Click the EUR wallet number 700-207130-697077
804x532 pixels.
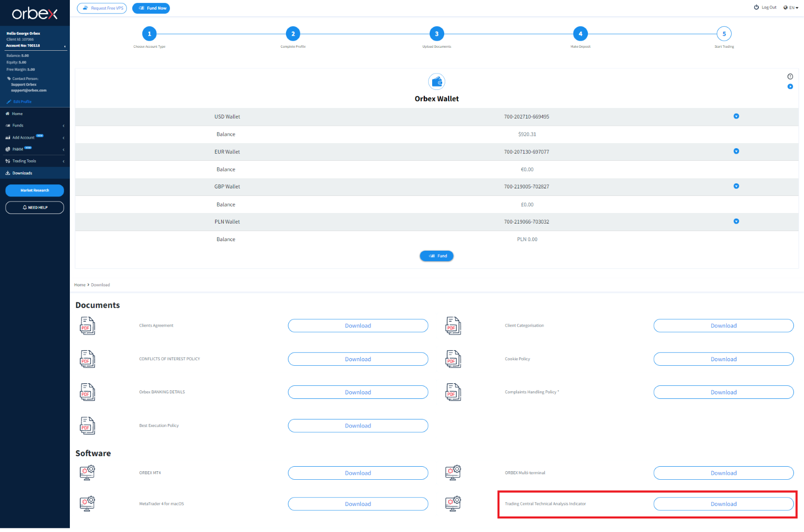pyautogui.click(x=527, y=152)
